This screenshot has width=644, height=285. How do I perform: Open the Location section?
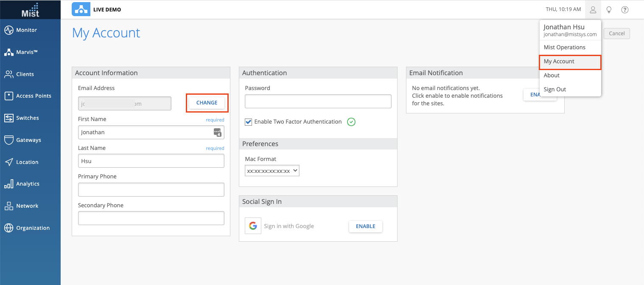(x=27, y=162)
